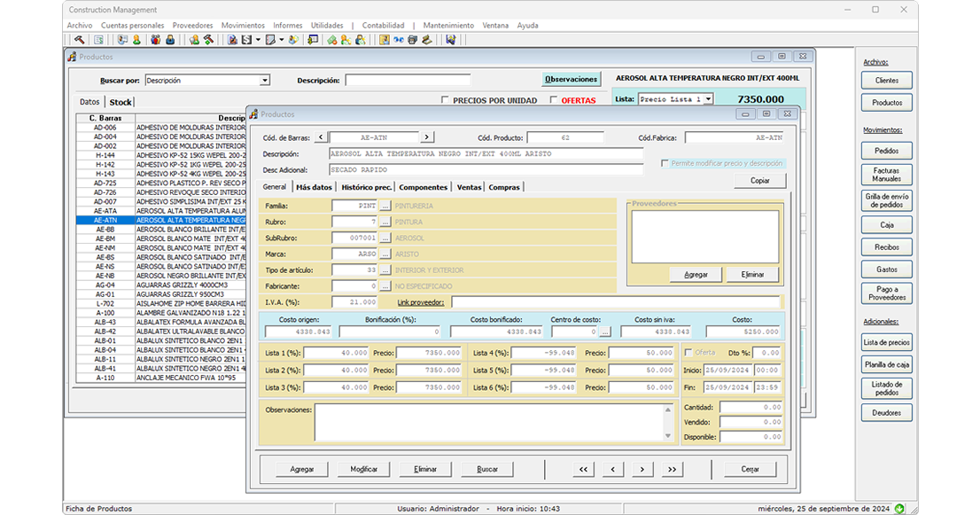Viewport: 980px width, 515px height.
Task: Click the yellow arrow with window toolbar icon
Action: (313, 40)
